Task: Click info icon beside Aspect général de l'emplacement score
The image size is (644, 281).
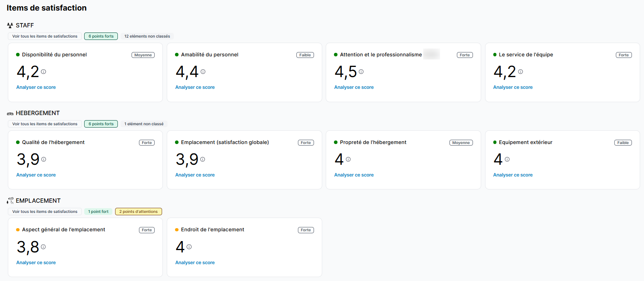Action: tap(43, 247)
